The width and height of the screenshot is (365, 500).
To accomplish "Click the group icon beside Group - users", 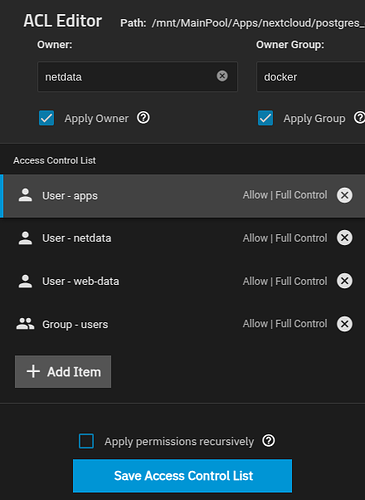I will (x=25, y=323).
